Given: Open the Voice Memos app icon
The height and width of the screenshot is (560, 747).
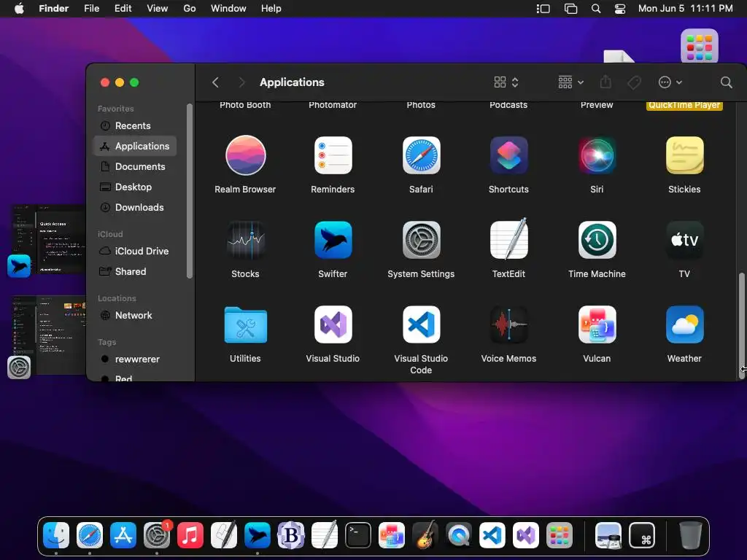Looking at the screenshot, I should [508, 324].
